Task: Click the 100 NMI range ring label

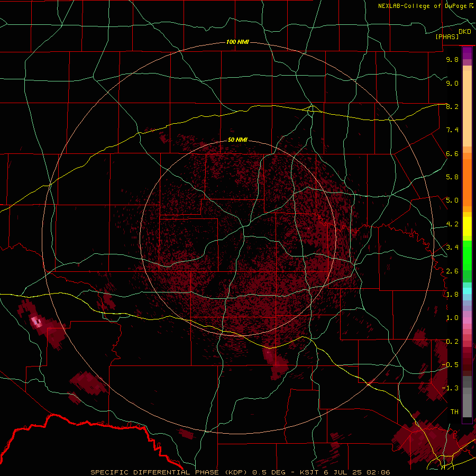Action: 237,42
